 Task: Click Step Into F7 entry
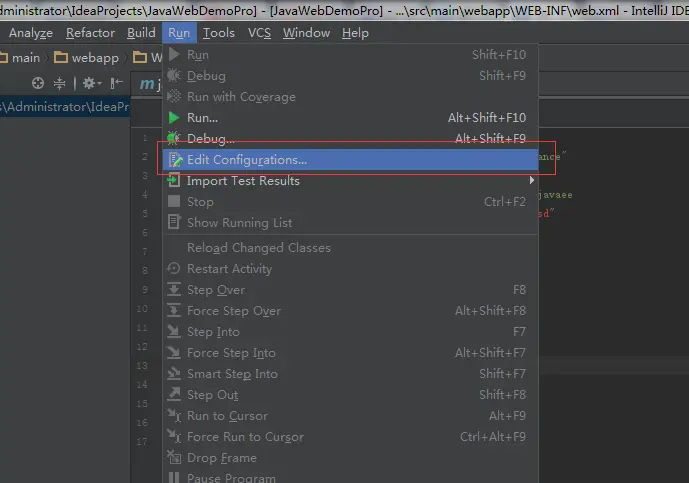click(x=351, y=332)
